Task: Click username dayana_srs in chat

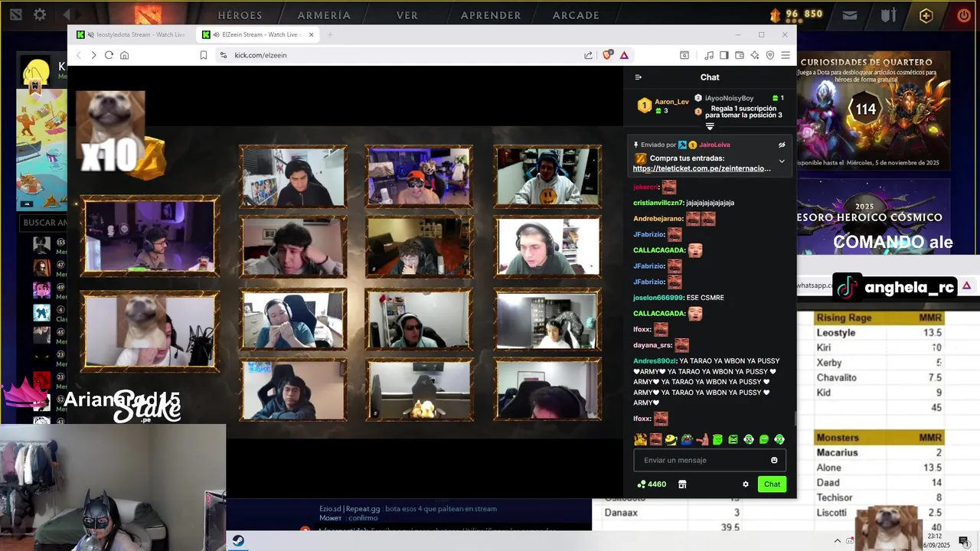Action: pos(652,345)
